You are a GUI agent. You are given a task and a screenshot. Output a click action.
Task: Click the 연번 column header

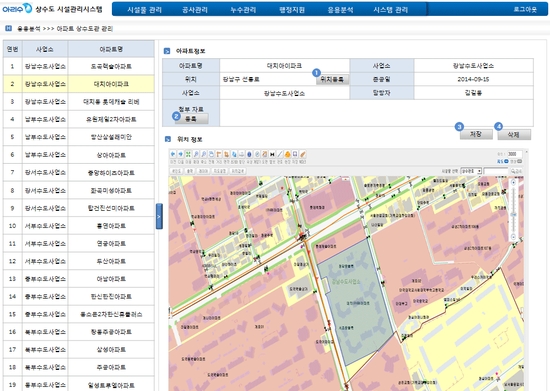point(13,49)
